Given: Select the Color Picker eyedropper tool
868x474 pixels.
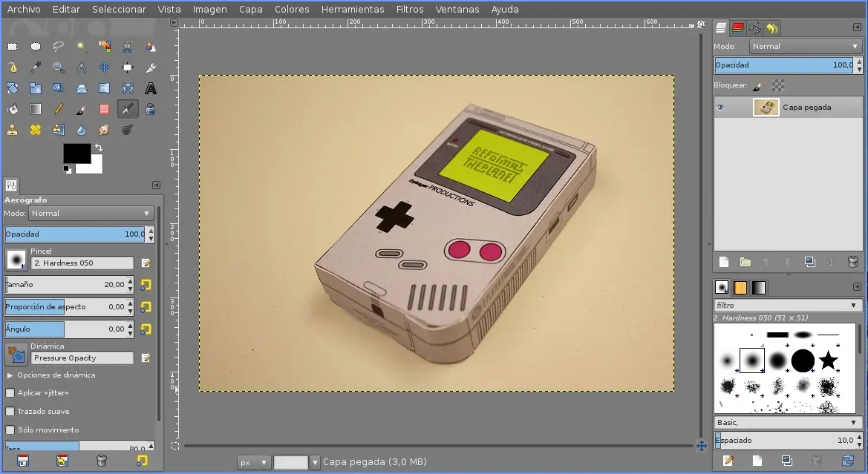Looking at the screenshot, I should point(36,68).
